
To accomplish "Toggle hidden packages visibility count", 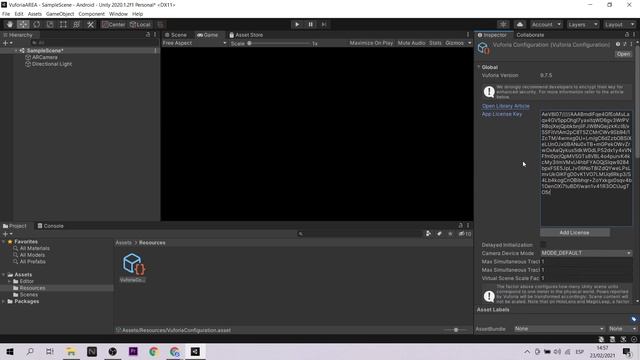I will [465, 234].
